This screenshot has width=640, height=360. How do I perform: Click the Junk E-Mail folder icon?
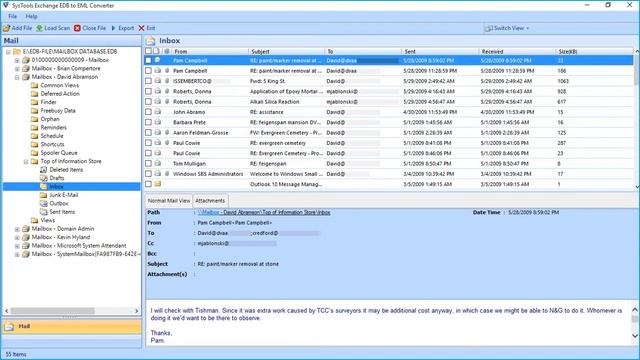(43, 195)
